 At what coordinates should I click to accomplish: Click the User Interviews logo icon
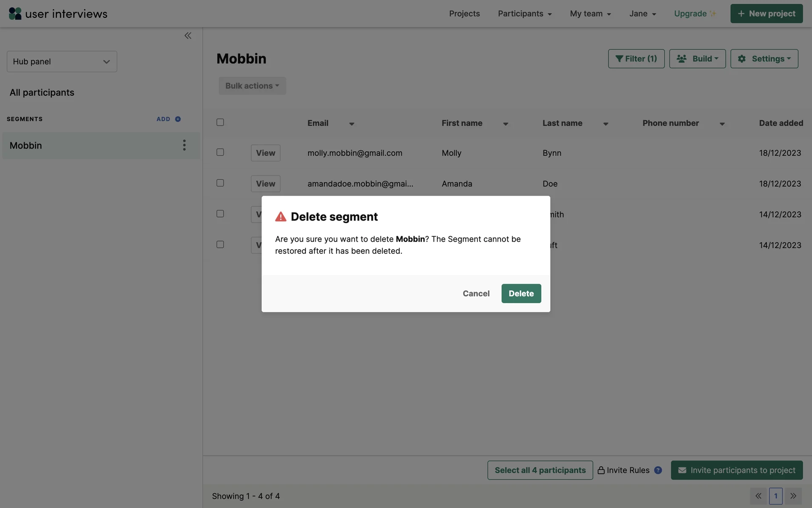point(15,14)
